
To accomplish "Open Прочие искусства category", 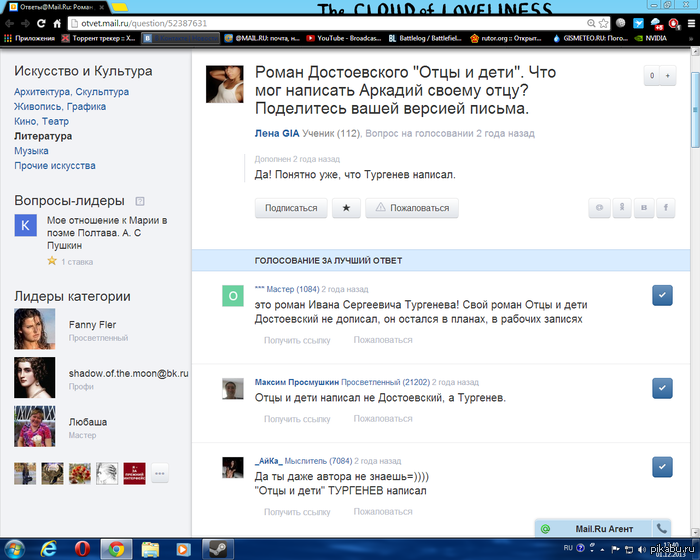I will [x=54, y=166].
